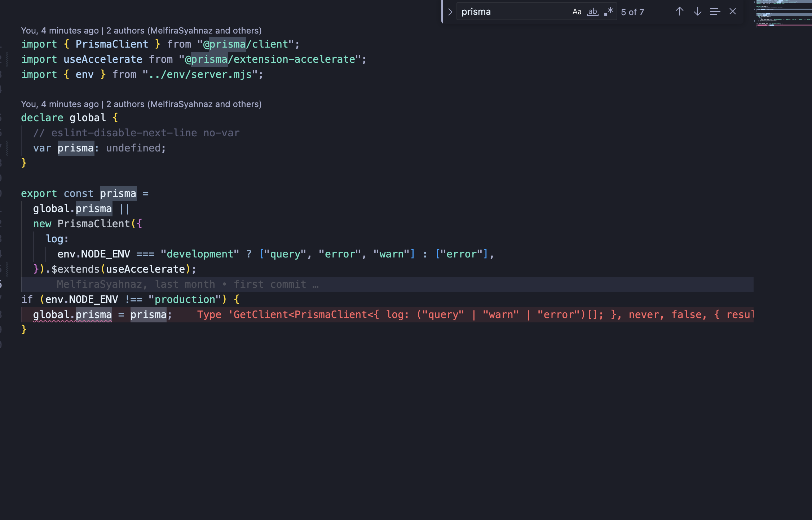Click the first commit blame annotation
The width and height of the screenshot is (812, 520).
click(x=187, y=285)
